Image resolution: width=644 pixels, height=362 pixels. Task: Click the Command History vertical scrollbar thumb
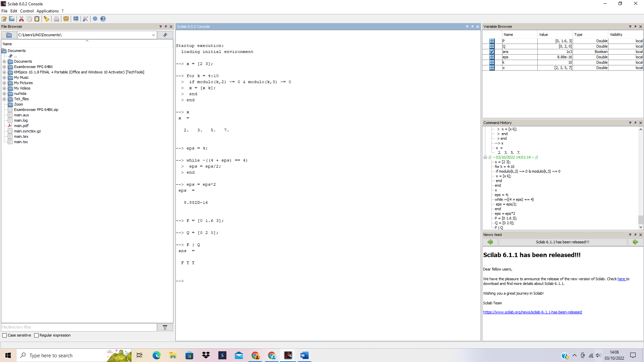[x=641, y=220]
